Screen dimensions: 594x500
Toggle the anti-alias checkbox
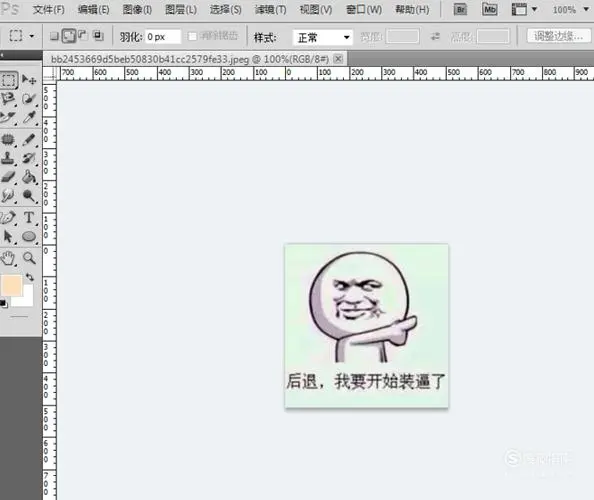coord(192,36)
